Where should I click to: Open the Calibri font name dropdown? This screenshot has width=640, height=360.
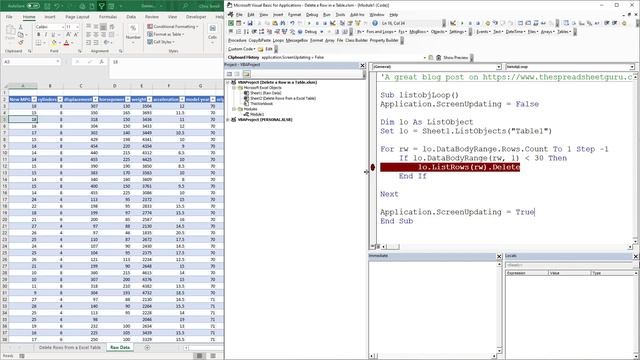coord(62,27)
